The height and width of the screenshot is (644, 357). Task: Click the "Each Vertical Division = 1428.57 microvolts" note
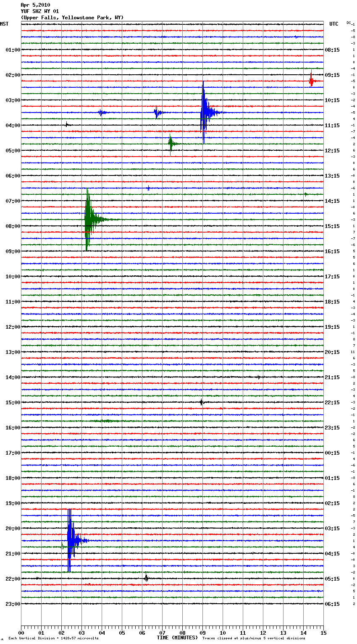pyautogui.click(x=53, y=639)
